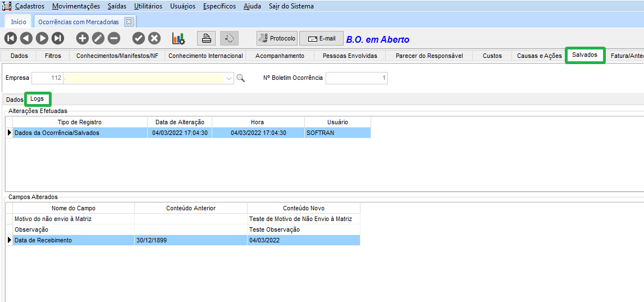Screen dimensions: 644x302
Task: Open the Acompanhamento tab
Action: click(x=280, y=56)
